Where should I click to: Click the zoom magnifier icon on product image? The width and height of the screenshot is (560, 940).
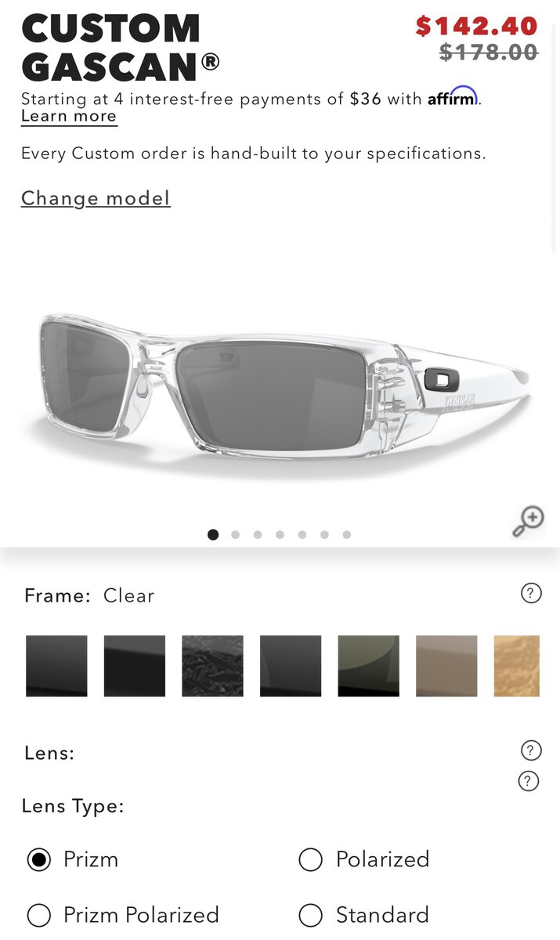pyautogui.click(x=529, y=522)
